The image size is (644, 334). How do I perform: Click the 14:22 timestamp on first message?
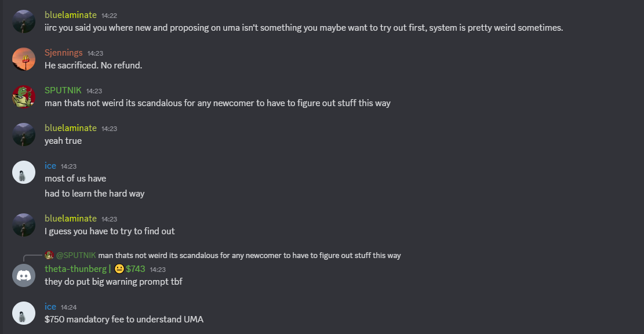click(x=109, y=16)
